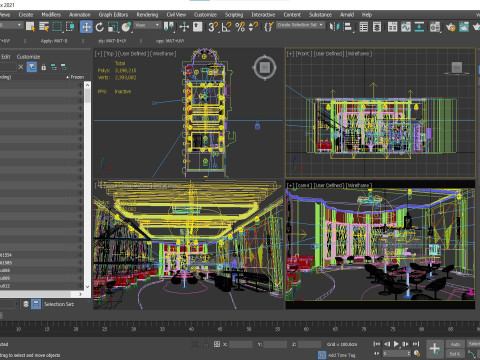The width and height of the screenshot is (480, 360).
Task: Click Use Pivot Point Center icon
Action: (x=169, y=27)
